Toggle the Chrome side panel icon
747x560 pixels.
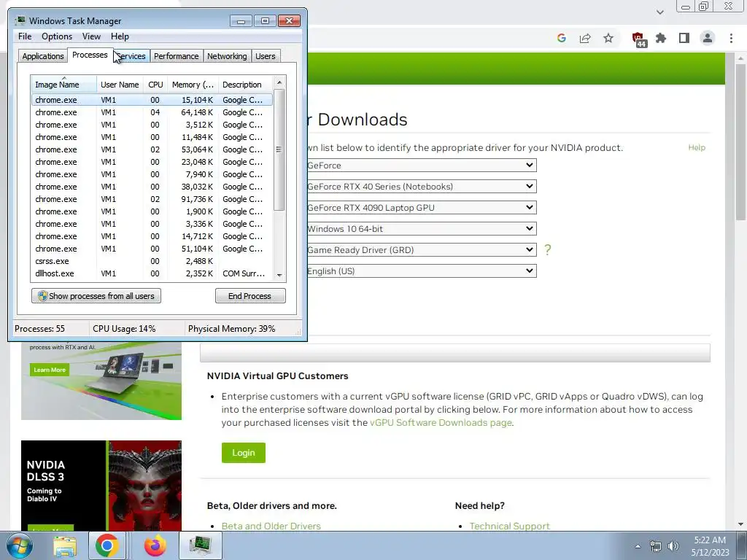pos(684,38)
